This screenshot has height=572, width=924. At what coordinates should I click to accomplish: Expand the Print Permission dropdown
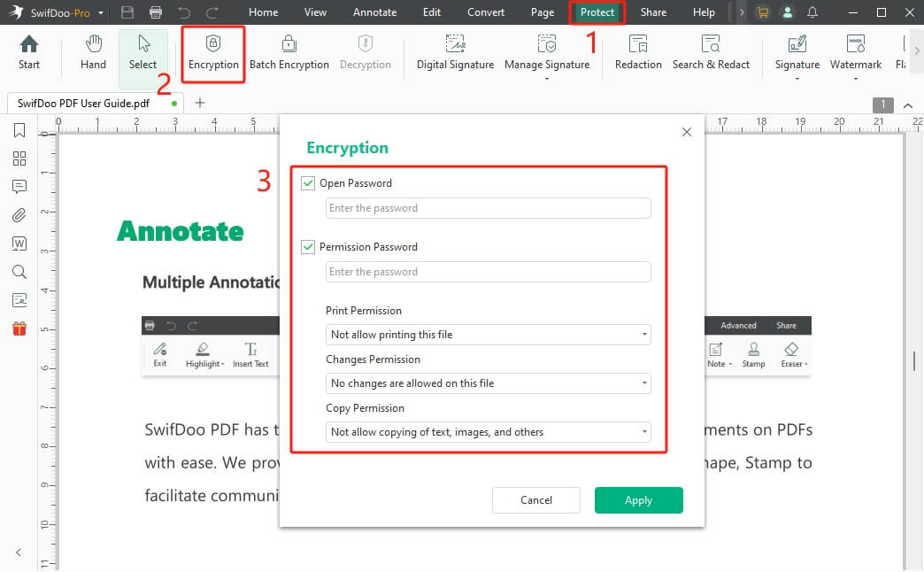pyautogui.click(x=488, y=335)
